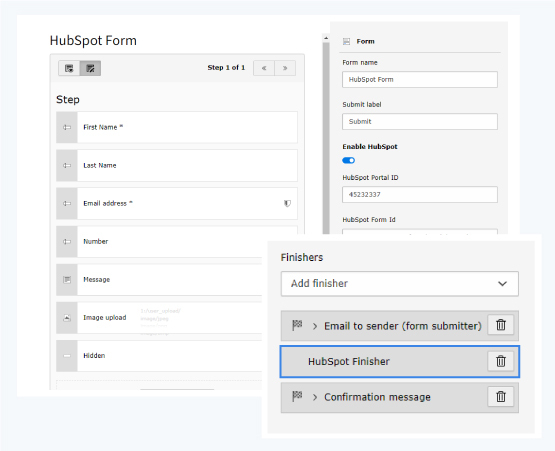Screen dimensions: 555x451
Task: Open the Add finisher dropdown
Action: [x=400, y=284]
